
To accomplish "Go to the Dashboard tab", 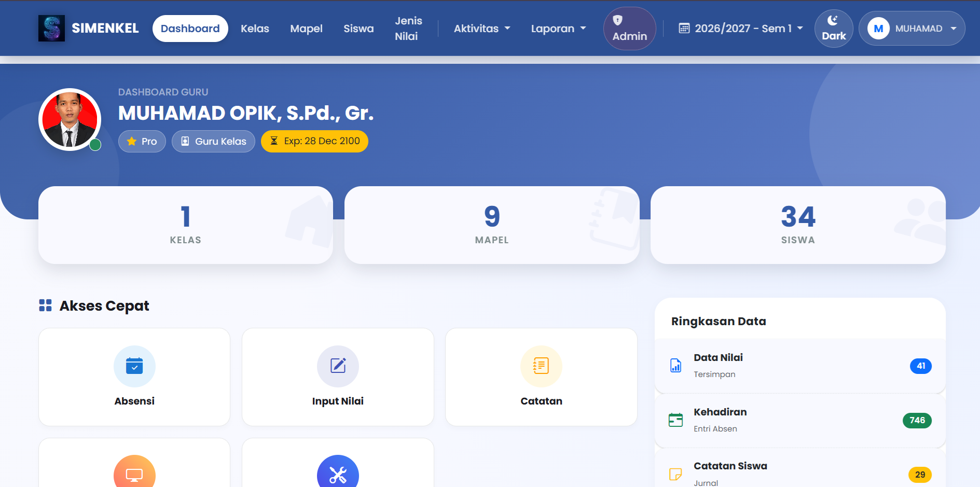I will pyautogui.click(x=190, y=29).
